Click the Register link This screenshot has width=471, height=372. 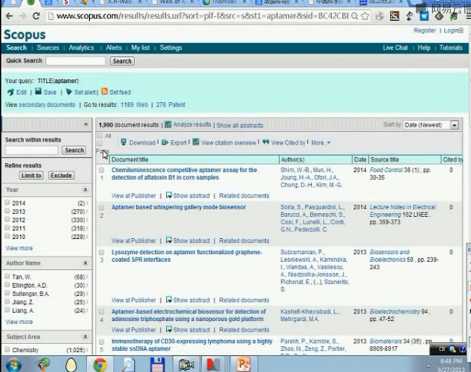424,30
